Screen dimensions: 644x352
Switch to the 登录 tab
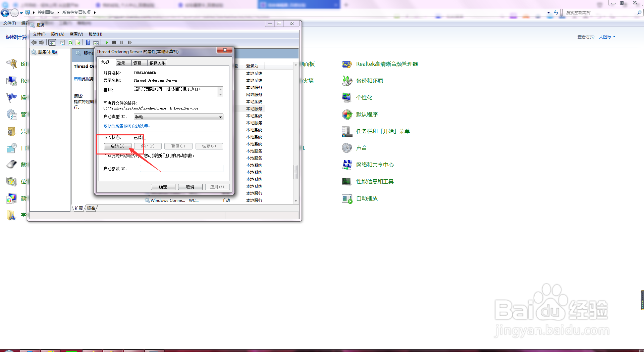pyautogui.click(x=123, y=63)
